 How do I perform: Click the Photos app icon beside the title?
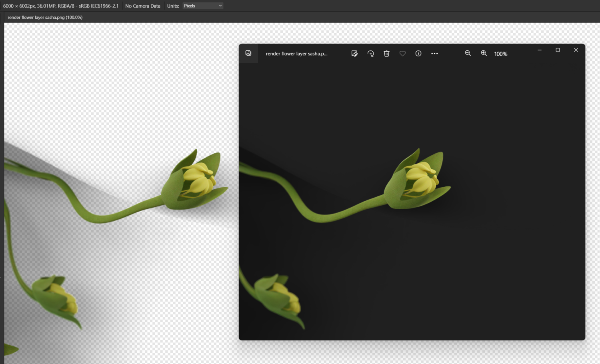pyautogui.click(x=248, y=53)
